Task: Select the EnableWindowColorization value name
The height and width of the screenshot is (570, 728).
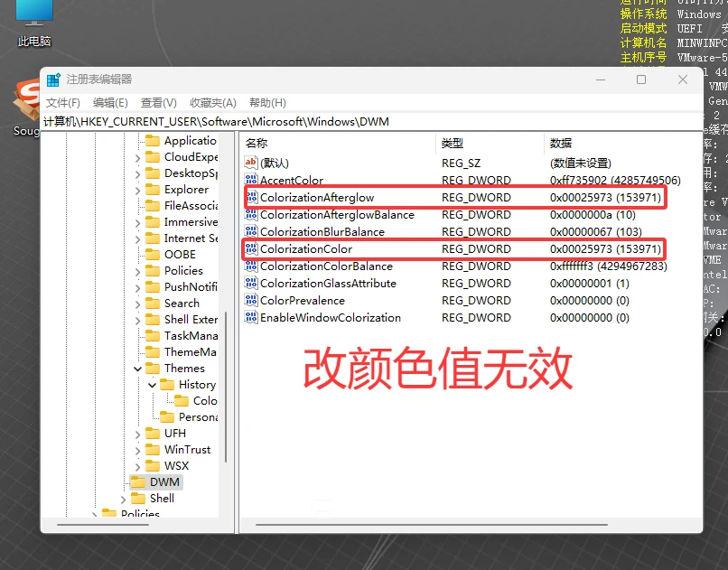Action: point(330,317)
